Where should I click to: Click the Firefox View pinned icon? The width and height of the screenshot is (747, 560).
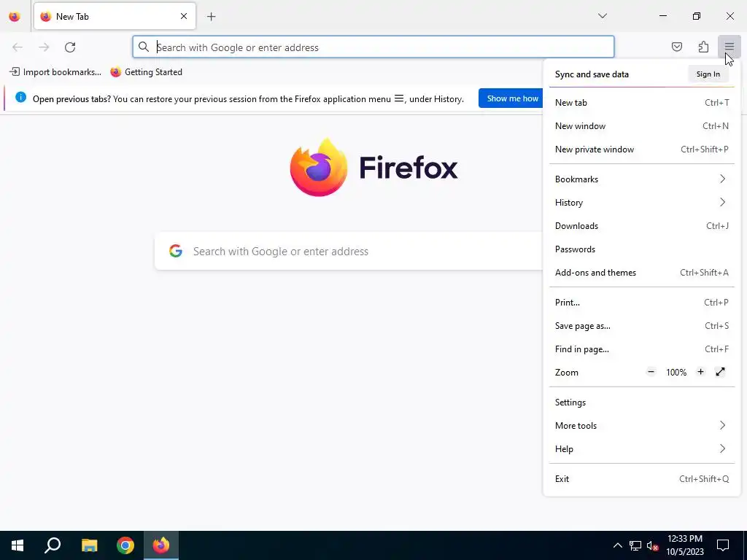click(x=15, y=17)
